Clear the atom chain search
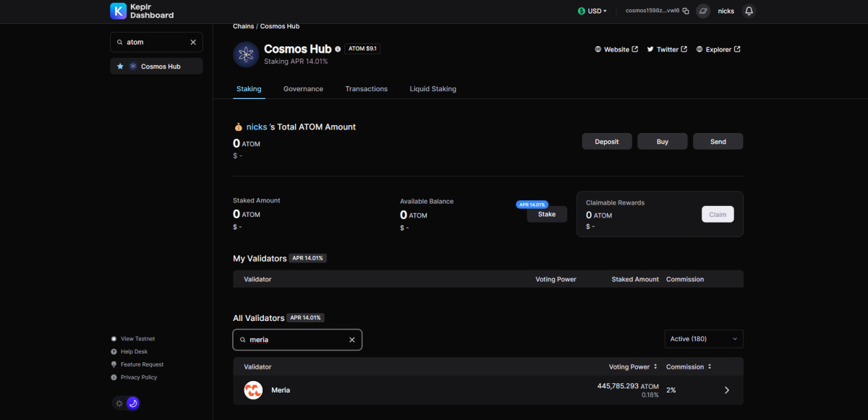The height and width of the screenshot is (420, 868). tap(193, 42)
